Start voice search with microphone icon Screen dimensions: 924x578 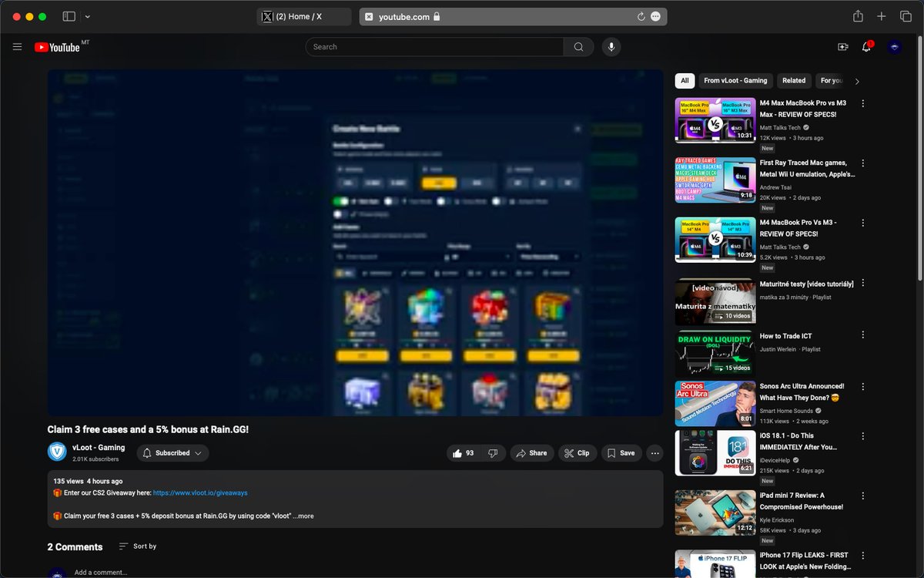click(611, 47)
